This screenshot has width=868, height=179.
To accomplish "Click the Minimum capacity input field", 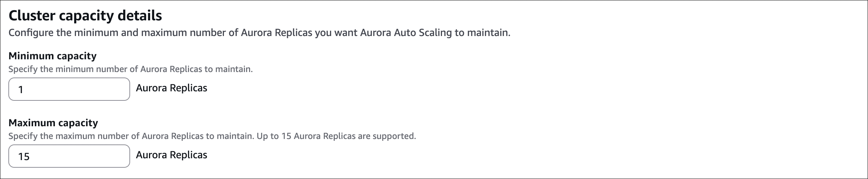I will pyautogui.click(x=69, y=89).
